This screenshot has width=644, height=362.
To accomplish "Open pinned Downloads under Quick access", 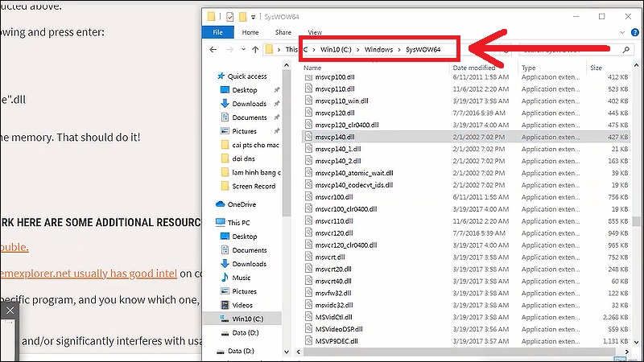I will [x=249, y=104].
